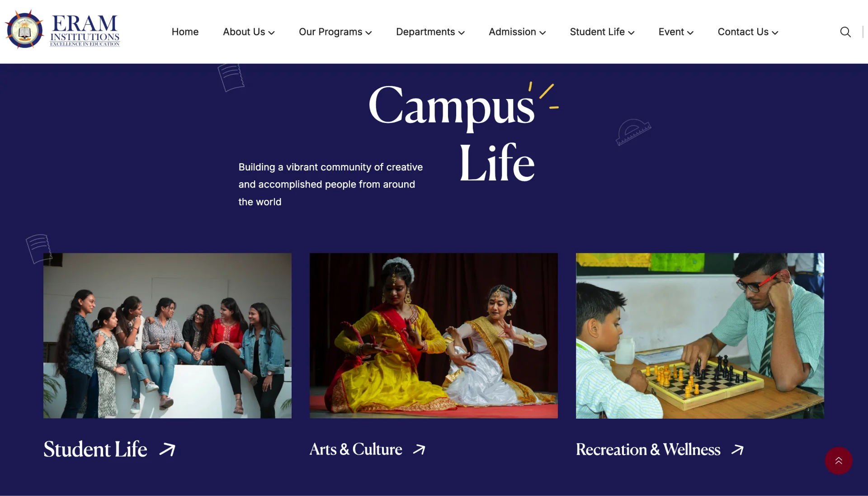Click the arrow beside Recreation & Wellness

click(x=737, y=449)
